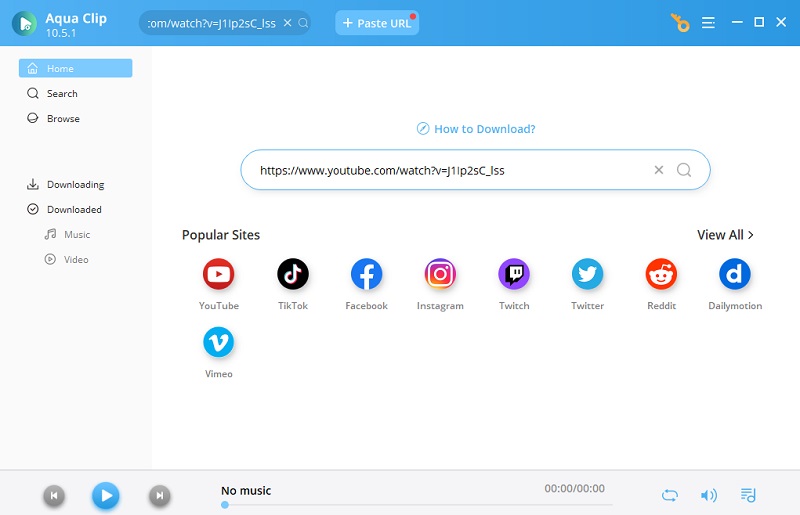Open the Instagram site icon

tap(440, 274)
